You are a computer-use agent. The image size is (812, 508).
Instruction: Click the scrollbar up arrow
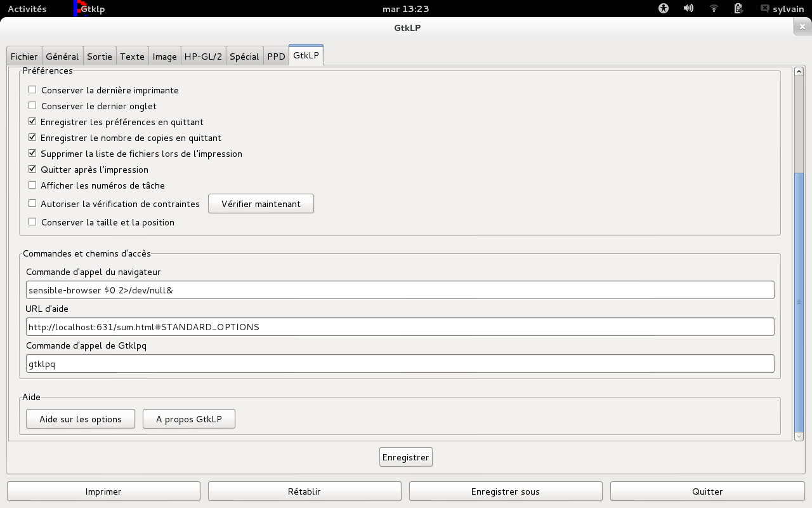click(799, 72)
